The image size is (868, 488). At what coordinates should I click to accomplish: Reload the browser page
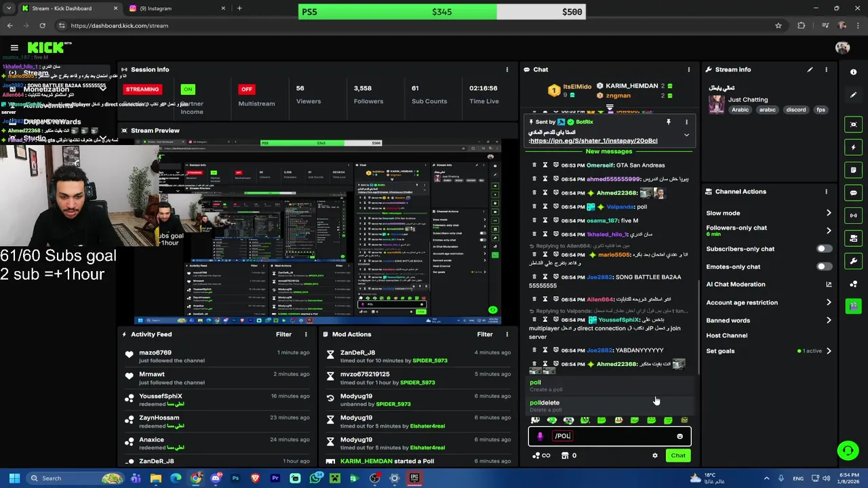42,25
